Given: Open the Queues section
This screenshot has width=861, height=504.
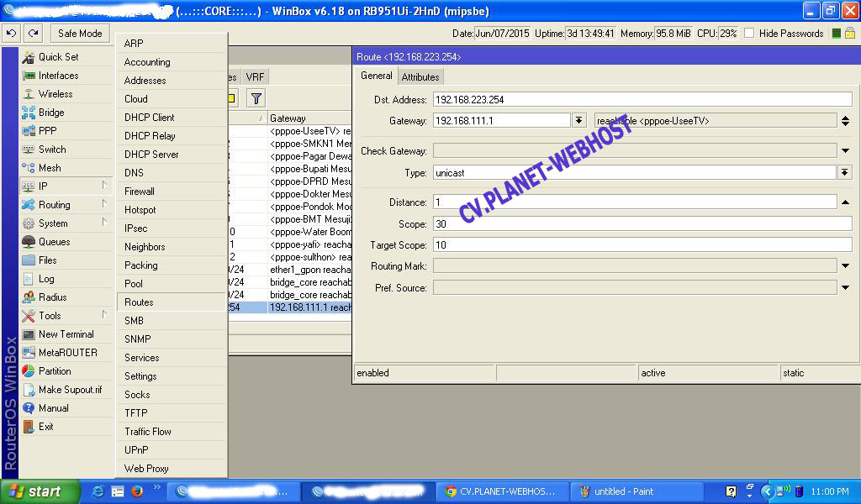Looking at the screenshot, I should [54, 242].
